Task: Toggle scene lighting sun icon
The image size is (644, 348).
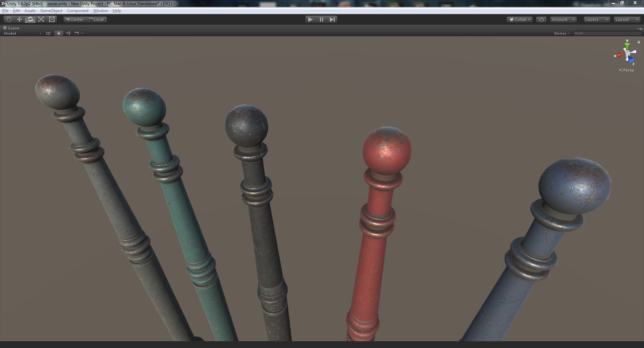Action: pos(59,33)
